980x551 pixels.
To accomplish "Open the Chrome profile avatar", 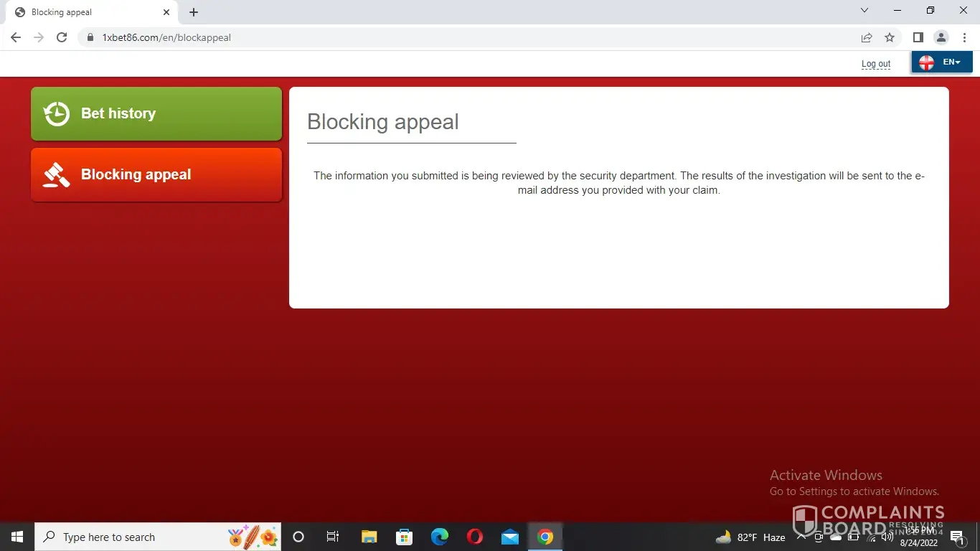I will (941, 37).
